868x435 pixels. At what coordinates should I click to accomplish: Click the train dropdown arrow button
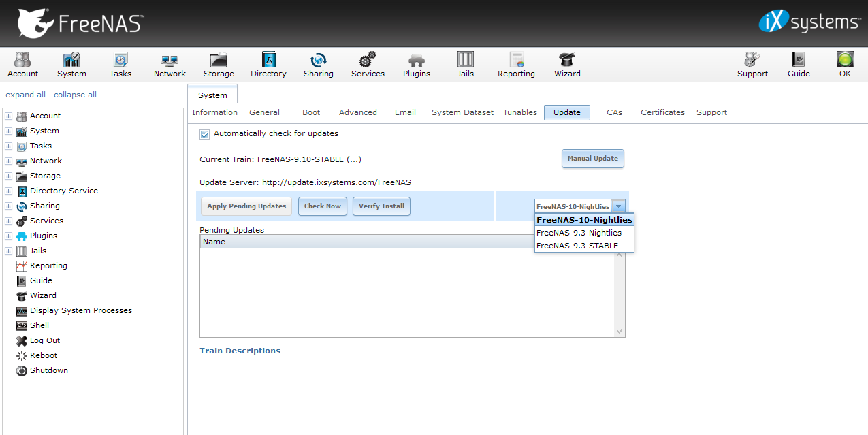click(618, 206)
